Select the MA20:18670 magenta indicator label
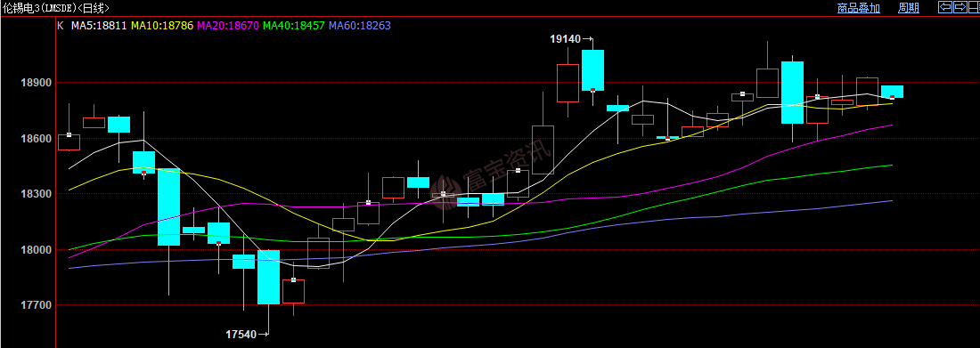 point(229,26)
